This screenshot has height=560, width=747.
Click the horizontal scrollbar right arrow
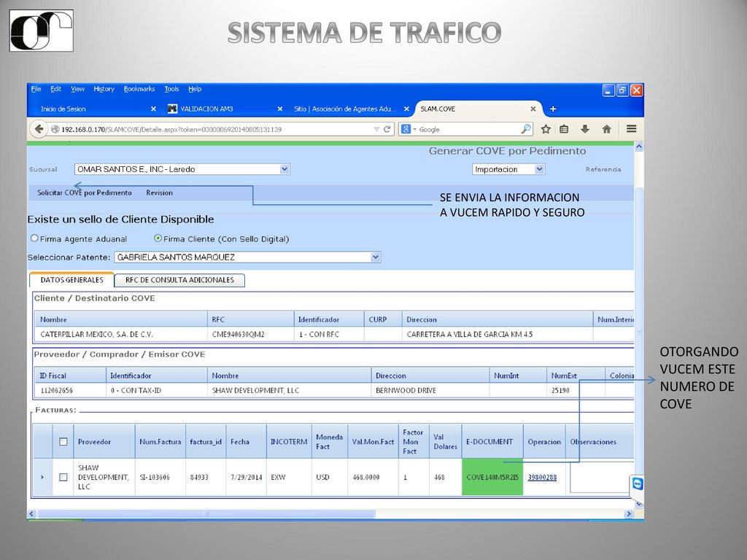(x=628, y=514)
